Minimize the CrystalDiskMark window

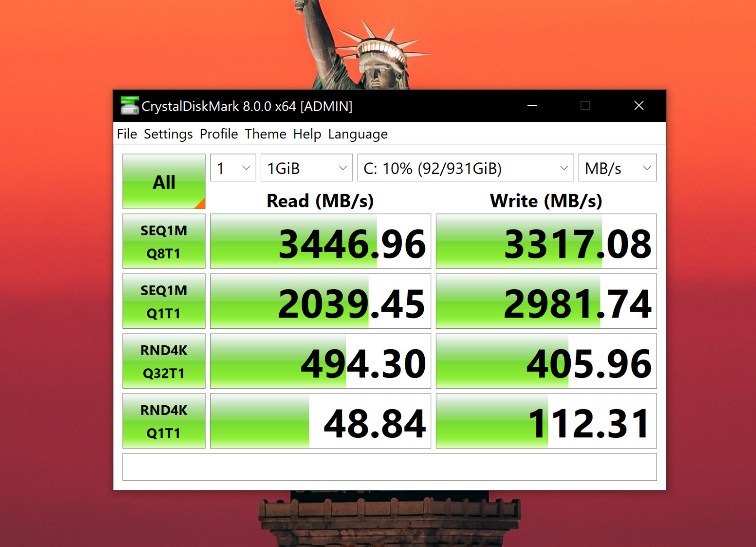[532, 105]
